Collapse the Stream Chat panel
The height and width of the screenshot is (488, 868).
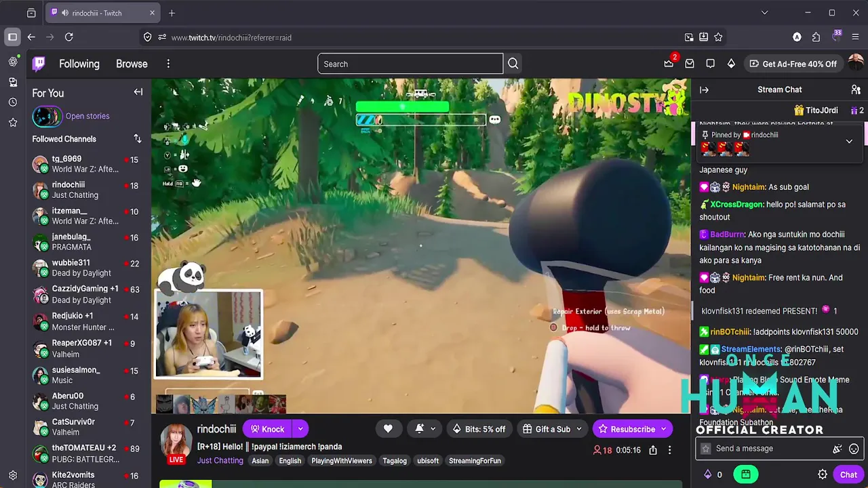coord(704,89)
